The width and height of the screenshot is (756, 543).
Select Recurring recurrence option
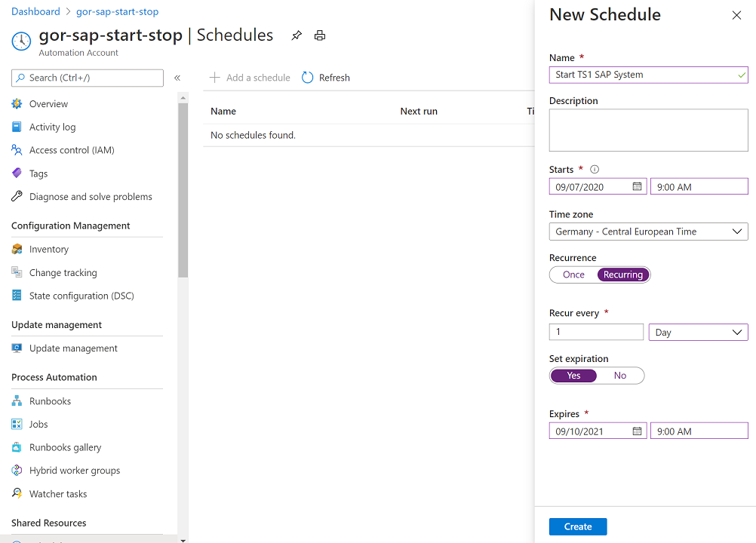(623, 275)
